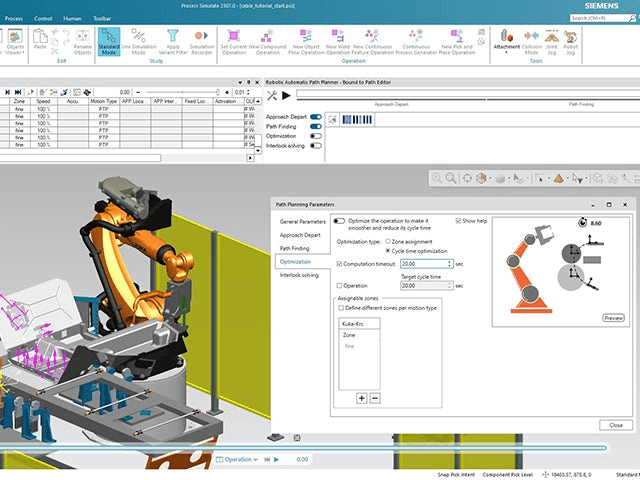
Task: Uncheck Computation timeout checkbox
Action: click(339, 264)
